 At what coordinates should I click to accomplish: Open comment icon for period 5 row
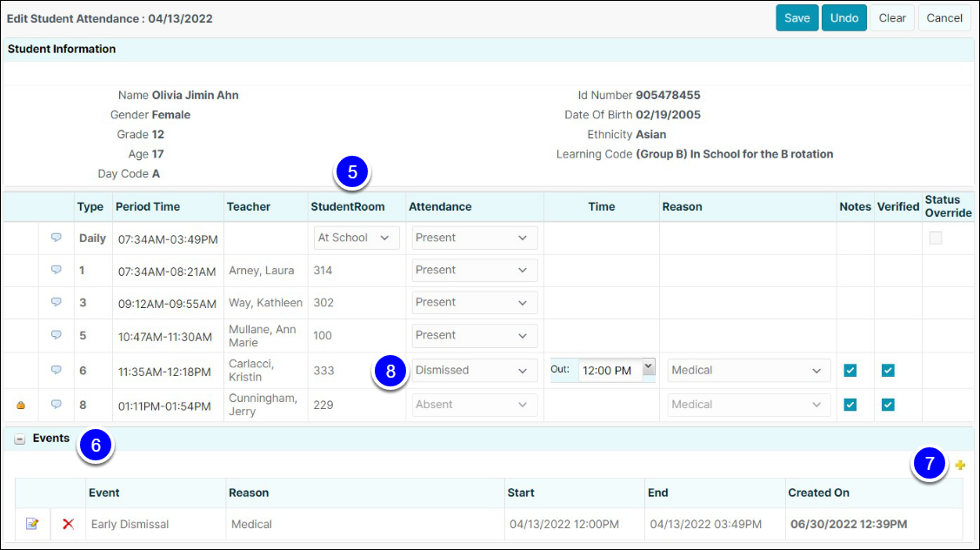click(x=57, y=335)
